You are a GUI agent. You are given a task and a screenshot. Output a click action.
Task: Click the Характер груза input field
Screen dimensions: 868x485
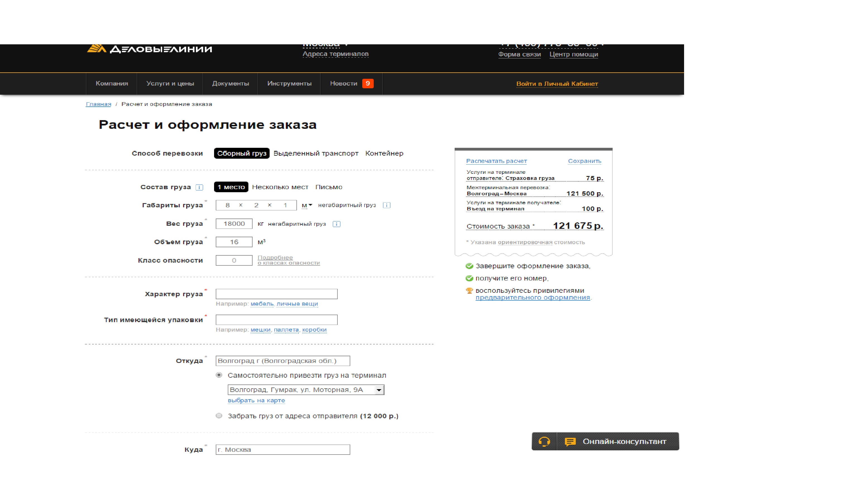(276, 294)
